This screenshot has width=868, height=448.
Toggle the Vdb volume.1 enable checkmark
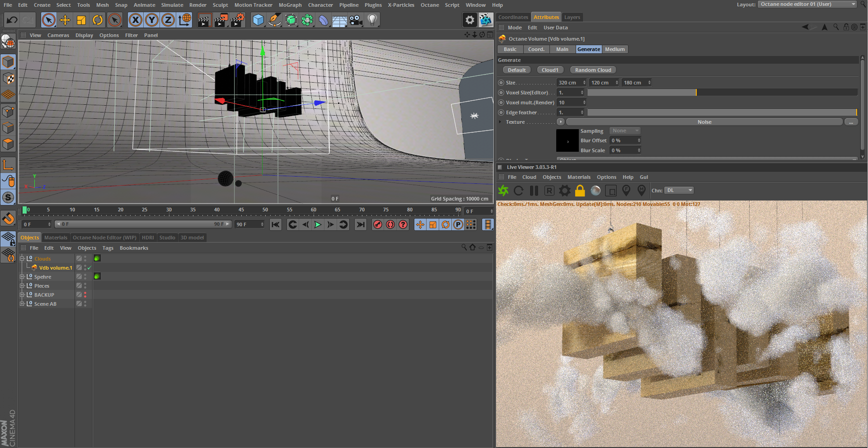89,268
